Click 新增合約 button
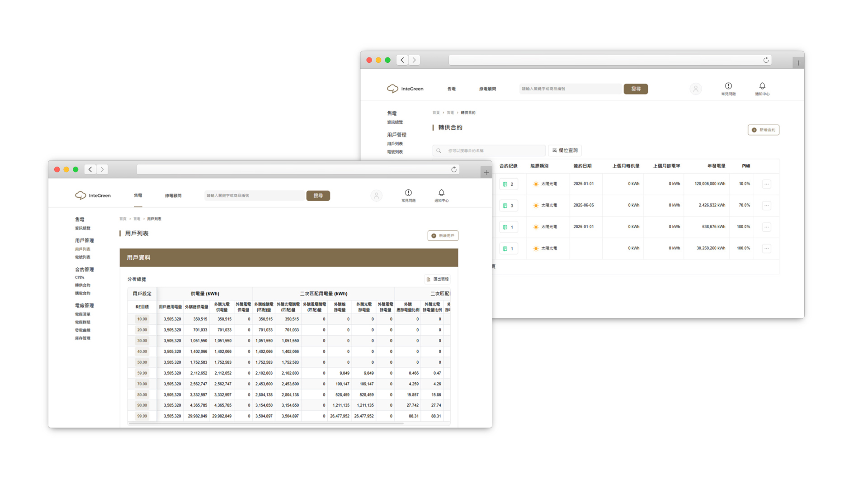 (763, 130)
